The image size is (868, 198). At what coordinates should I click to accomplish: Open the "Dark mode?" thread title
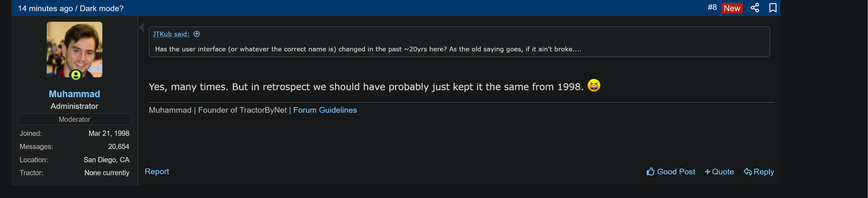[102, 8]
